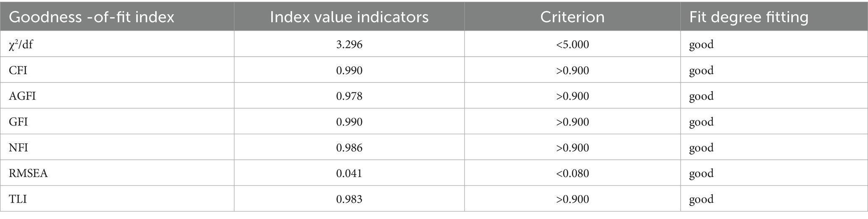The width and height of the screenshot is (868, 219).
Task: Click the TLI row label
Action: 18,199
